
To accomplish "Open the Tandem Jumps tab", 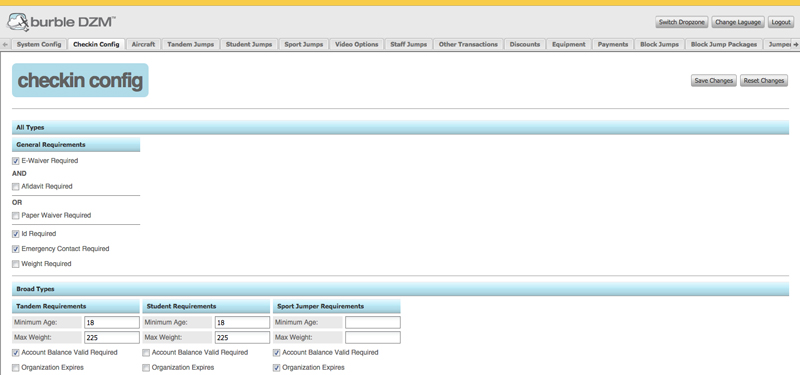I will point(191,44).
